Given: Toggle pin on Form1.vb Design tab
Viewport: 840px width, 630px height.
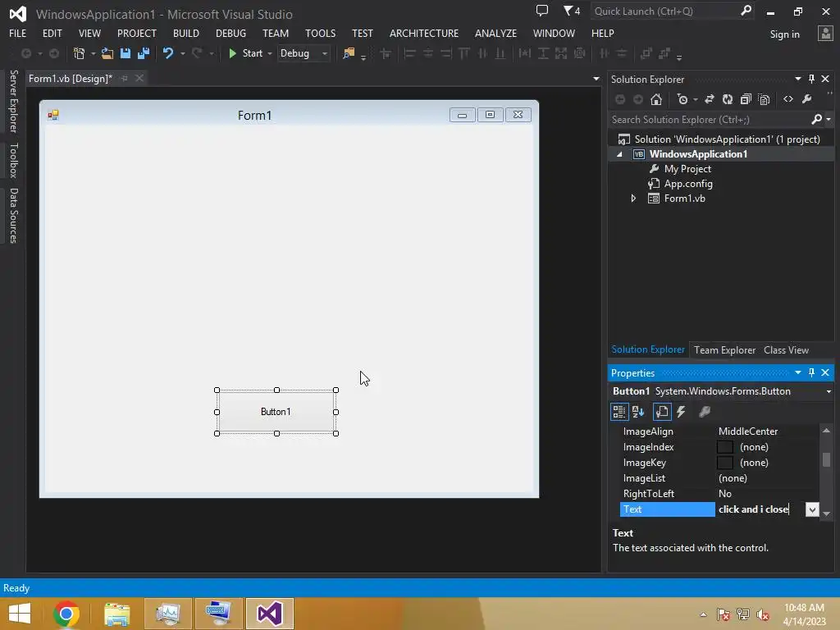Looking at the screenshot, I should click(125, 78).
